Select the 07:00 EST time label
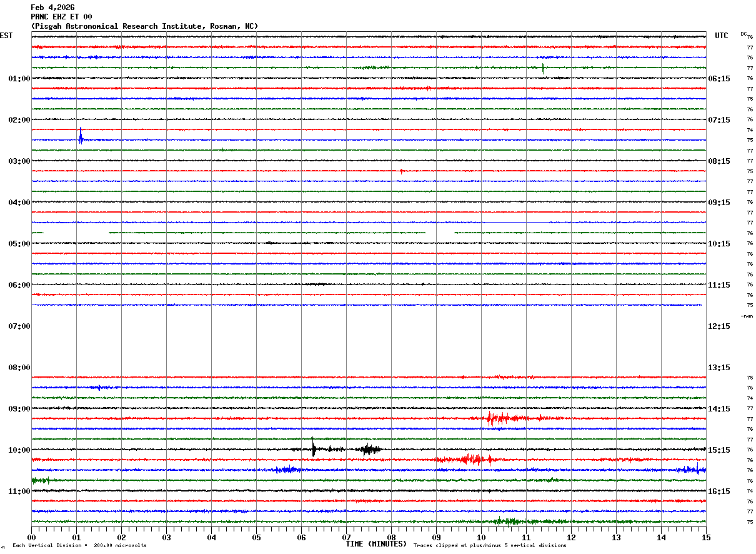The width and height of the screenshot is (756, 554). (19, 326)
